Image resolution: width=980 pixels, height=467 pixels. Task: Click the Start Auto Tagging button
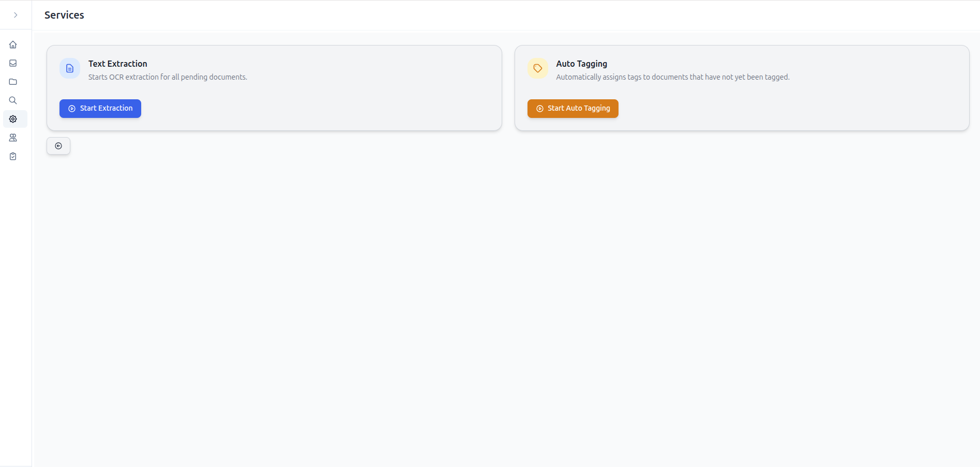(573, 109)
